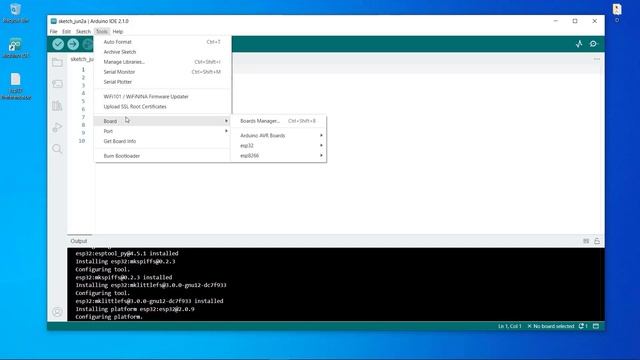
Task: Toggle the bottom panel icon in status bar
Action: click(596, 326)
